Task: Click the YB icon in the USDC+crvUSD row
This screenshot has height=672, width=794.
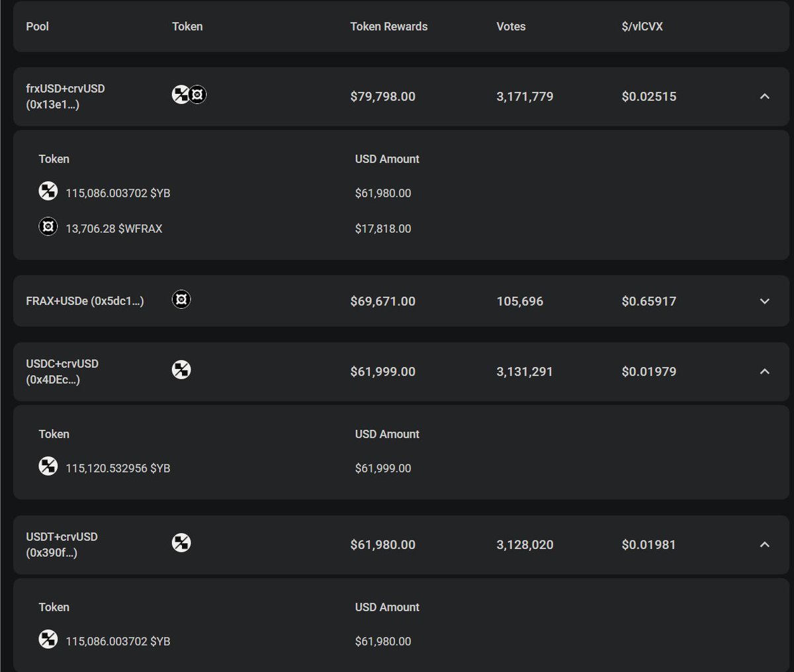Action: click(181, 370)
